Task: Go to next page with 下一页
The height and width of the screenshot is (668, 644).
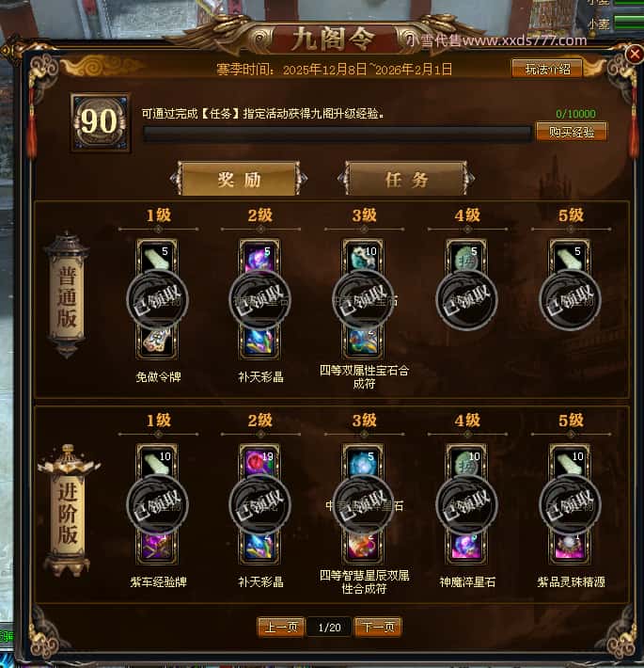Action: [x=378, y=627]
